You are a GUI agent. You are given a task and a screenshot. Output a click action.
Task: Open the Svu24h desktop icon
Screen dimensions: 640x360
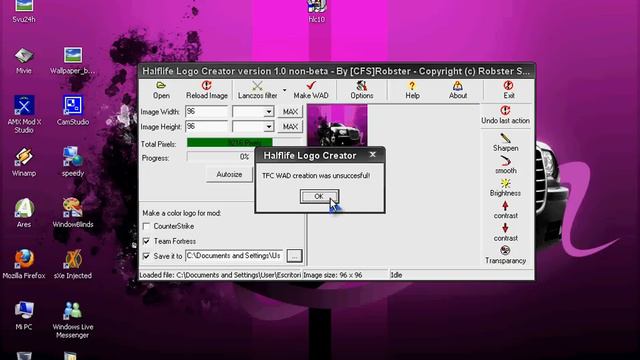24,11
